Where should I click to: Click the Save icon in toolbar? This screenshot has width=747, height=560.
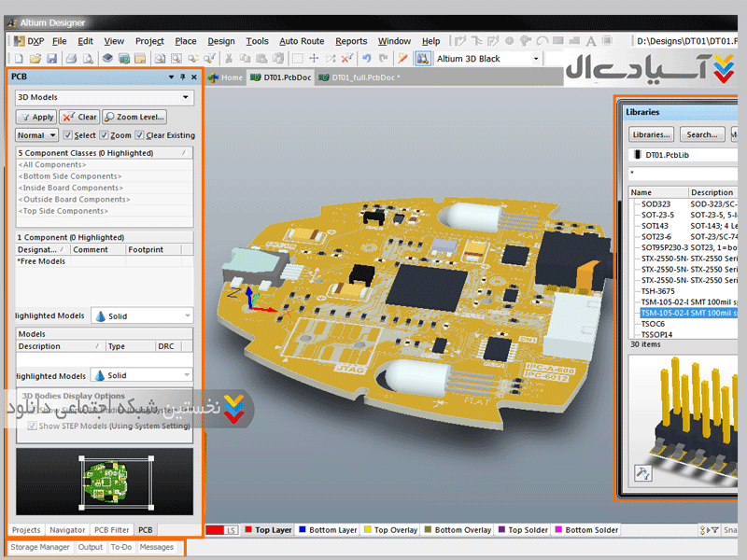click(x=51, y=59)
